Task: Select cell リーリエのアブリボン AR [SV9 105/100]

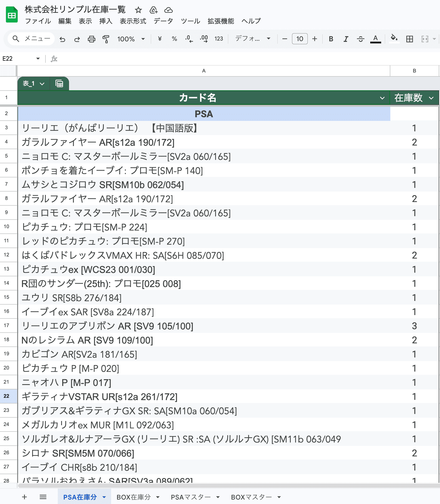Action: tap(204, 326)
